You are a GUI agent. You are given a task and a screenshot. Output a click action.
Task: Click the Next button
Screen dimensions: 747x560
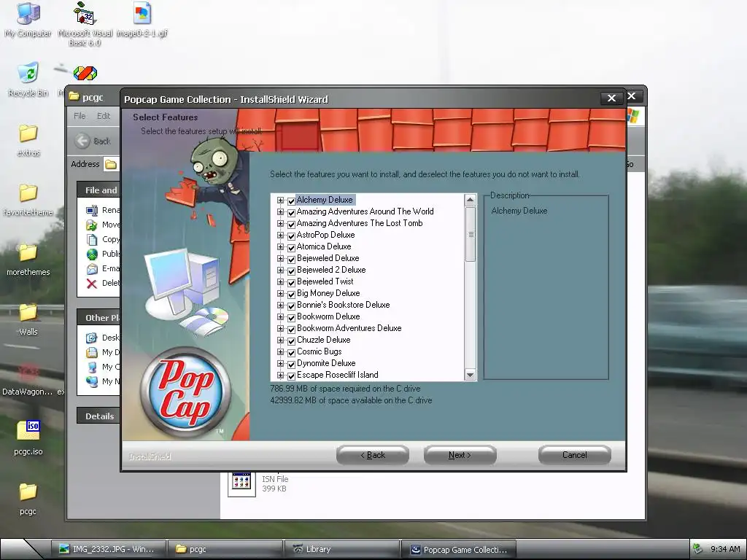pyautogui.click(x=460, y=455)
